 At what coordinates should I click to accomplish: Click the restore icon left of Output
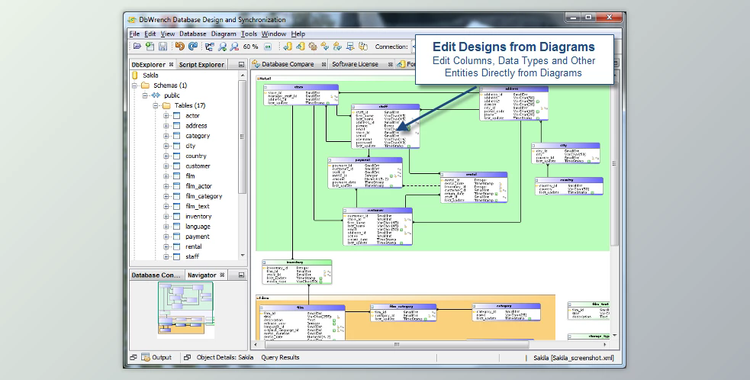[133, 358]
